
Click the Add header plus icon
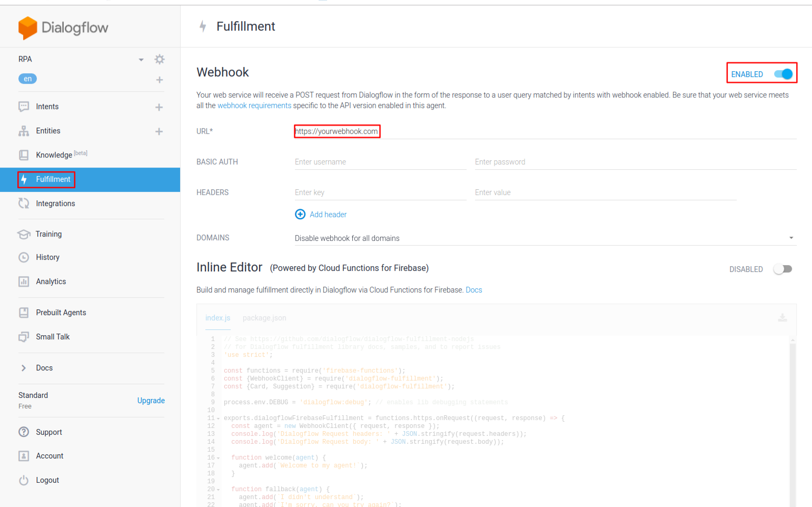[x=300, y=214]
